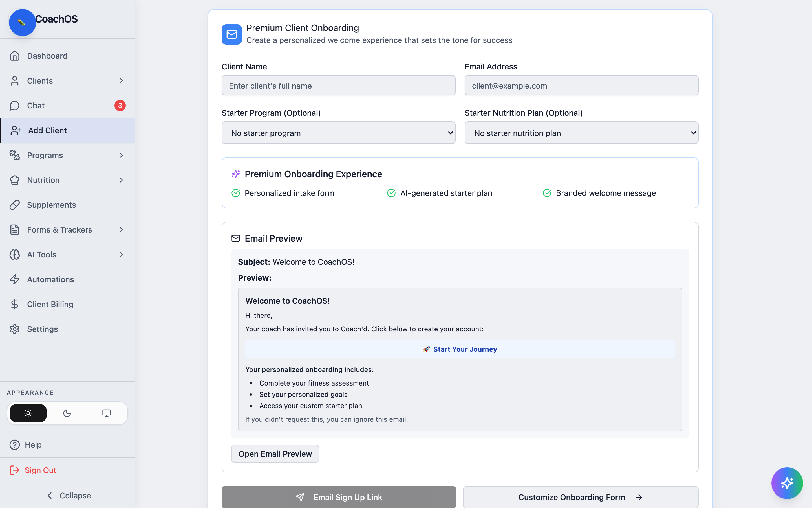Click the Help question mark icon
This screenshot has width=812, height=508.
click(14, 445)
